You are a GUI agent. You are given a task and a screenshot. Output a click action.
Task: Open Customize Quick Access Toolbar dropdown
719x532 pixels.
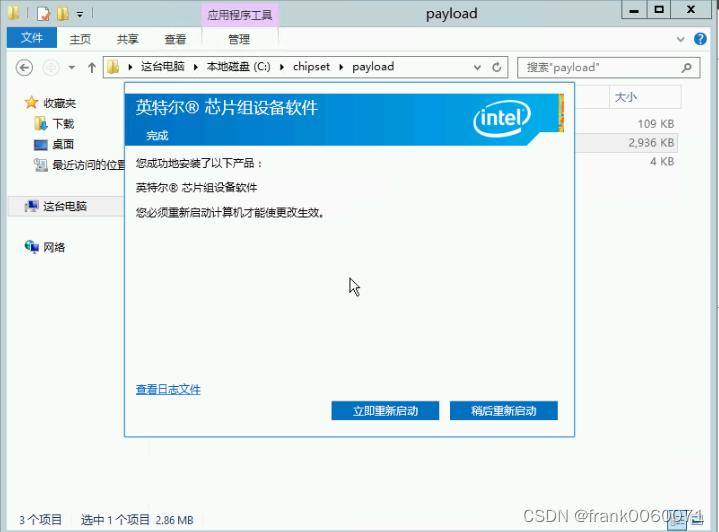pyautogui.click(x=80, y=15)
